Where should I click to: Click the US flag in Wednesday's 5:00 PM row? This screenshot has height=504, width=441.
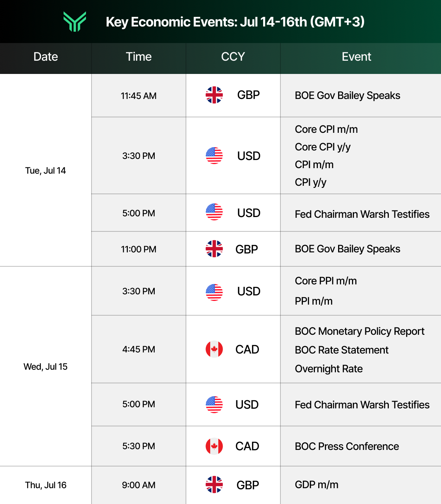pos(214,405)
